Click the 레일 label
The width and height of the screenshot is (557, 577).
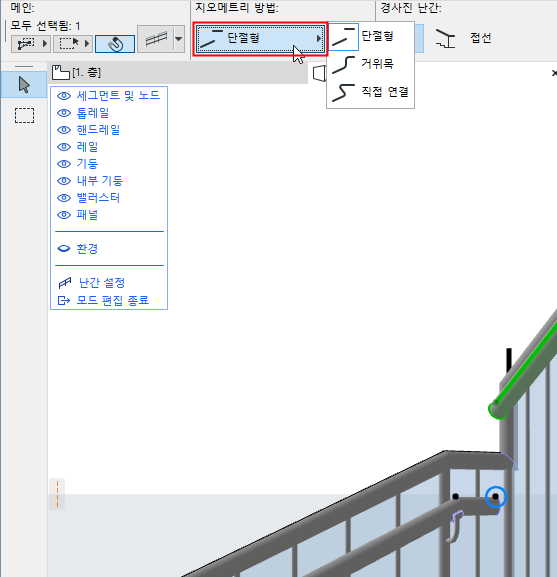tap(87, 147)
